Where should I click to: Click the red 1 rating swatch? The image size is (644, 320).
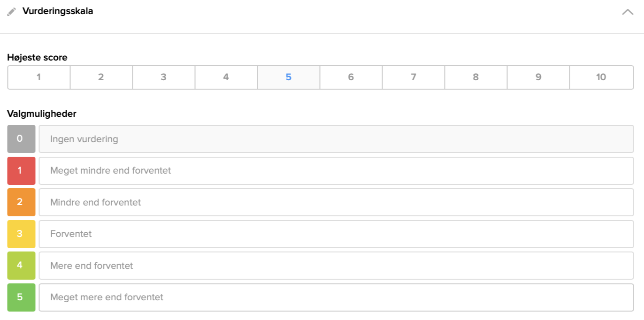pos(21,171)
